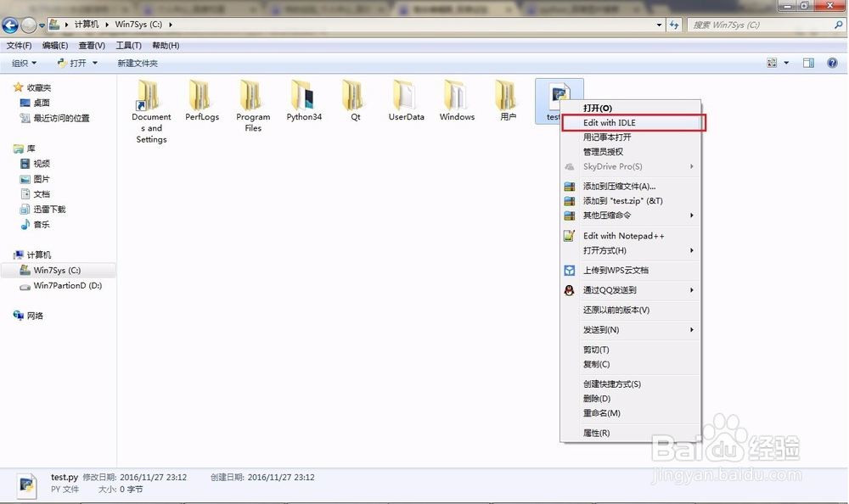Open test.py with the Notepad++ icon entry
Screen dimensions: 849x504
pyautogui.click(x=571, y=235)
